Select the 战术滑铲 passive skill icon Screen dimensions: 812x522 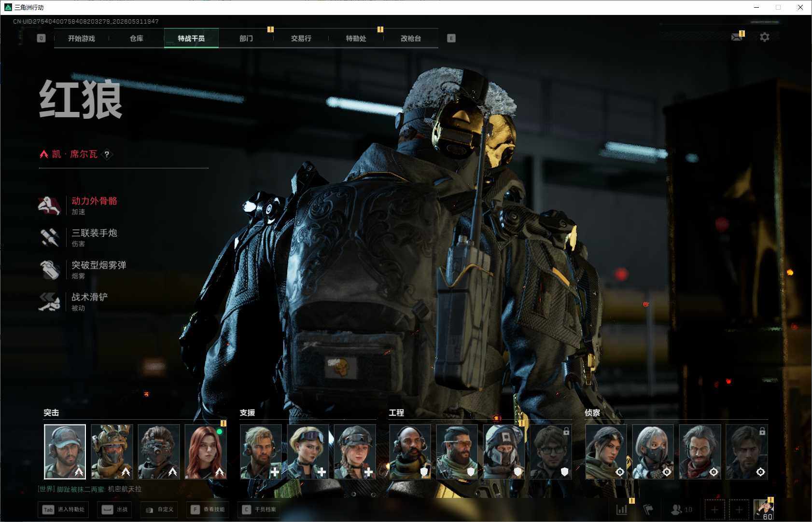49,302
